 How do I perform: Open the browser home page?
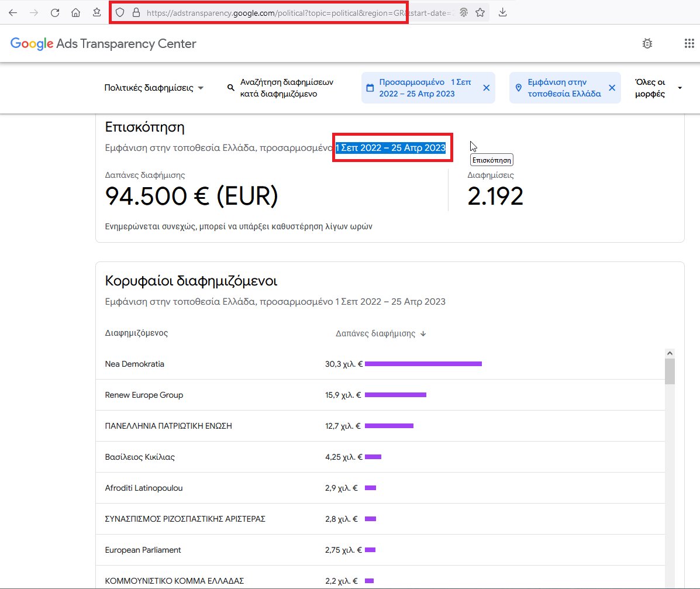click(76, 12)
